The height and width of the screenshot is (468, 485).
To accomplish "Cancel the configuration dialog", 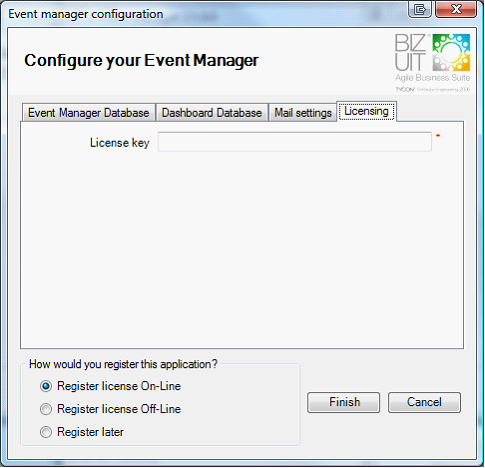I will (x=424, y=402).
